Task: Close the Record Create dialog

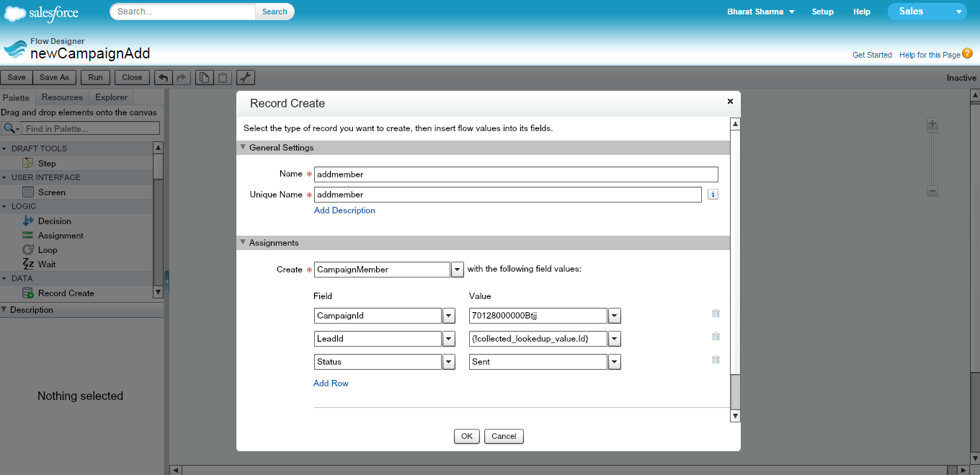Action: [730, 102]
